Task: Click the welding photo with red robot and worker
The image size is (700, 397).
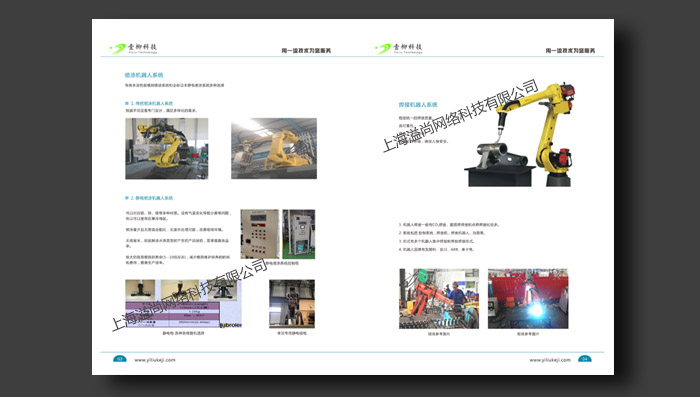Action: click(x=439, y=299)
